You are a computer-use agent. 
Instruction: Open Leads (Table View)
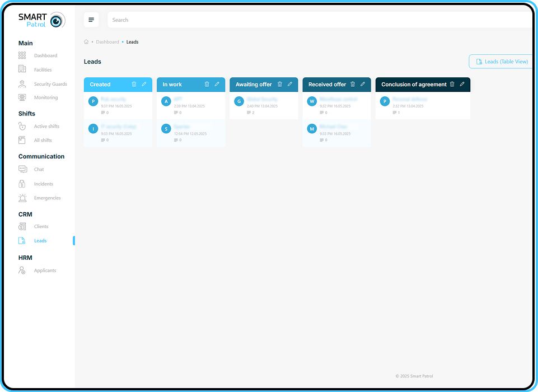(501, 62)
